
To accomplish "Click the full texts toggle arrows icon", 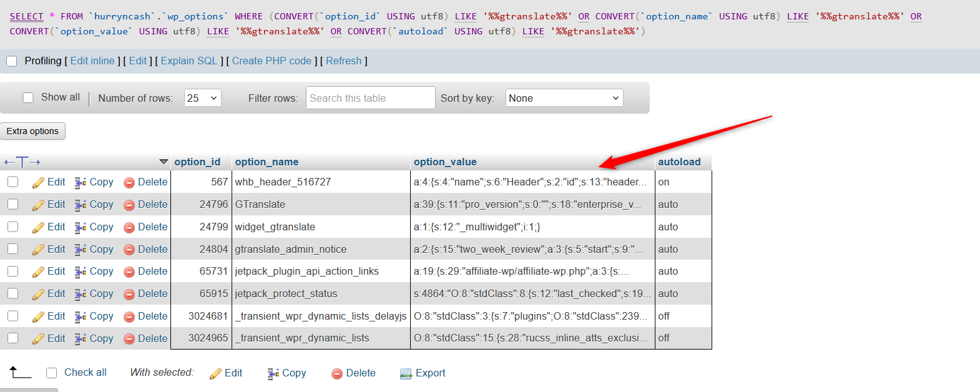I will click(22, 162).
